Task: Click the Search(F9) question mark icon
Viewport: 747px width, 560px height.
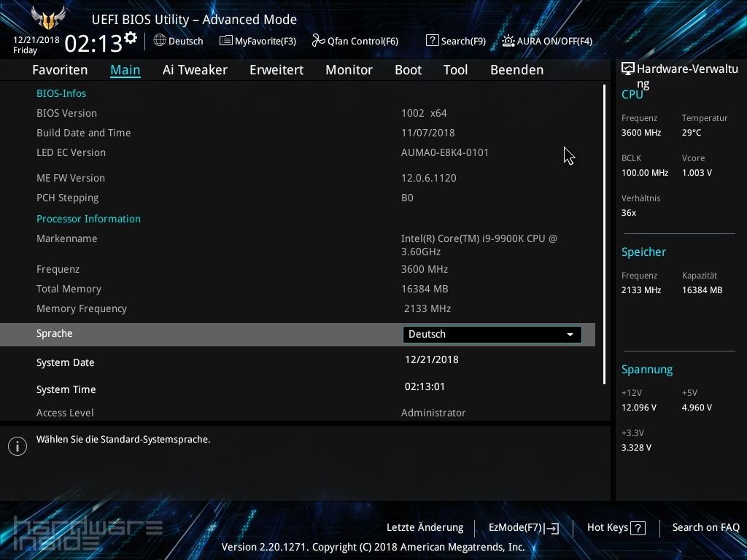Action: coord(432,41)
